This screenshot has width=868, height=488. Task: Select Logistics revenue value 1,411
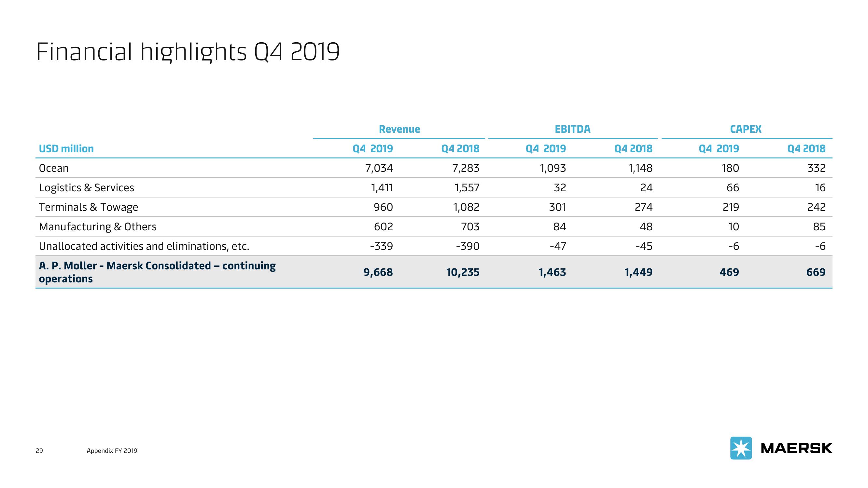click(382, 188)
